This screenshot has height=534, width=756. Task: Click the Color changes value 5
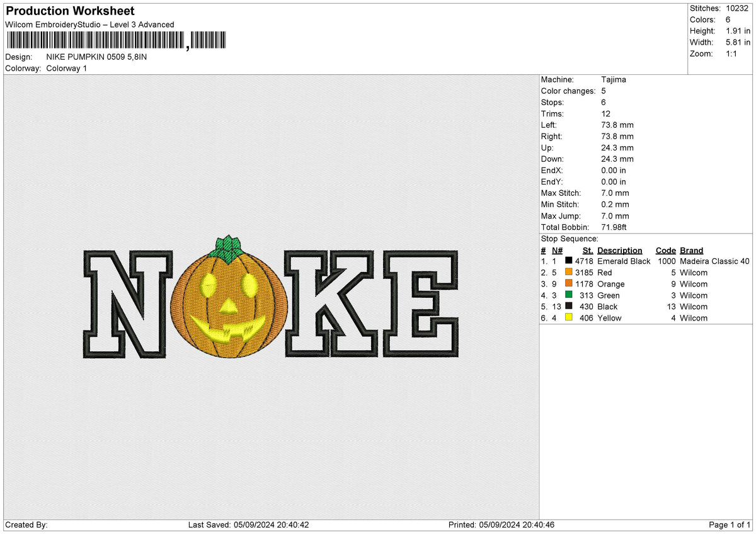[604, 91]
